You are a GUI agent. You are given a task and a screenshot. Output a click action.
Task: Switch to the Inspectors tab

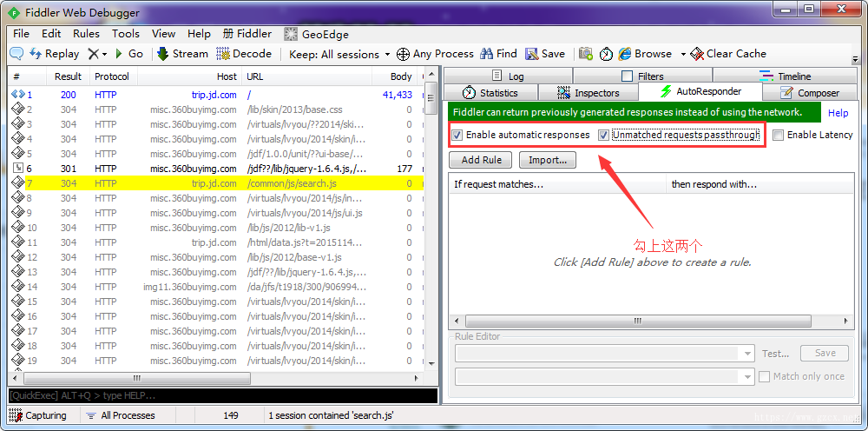click(x=589, y=92)
